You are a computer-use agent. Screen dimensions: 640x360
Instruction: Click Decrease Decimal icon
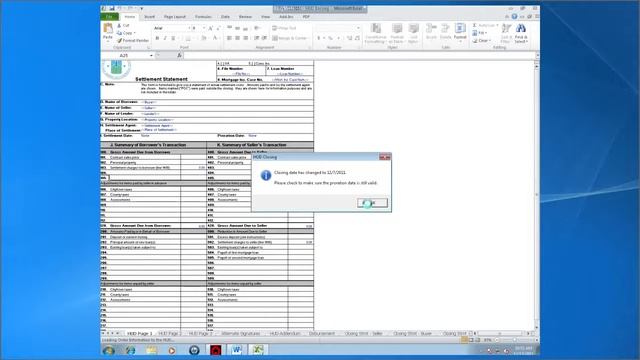click(357, 38)
